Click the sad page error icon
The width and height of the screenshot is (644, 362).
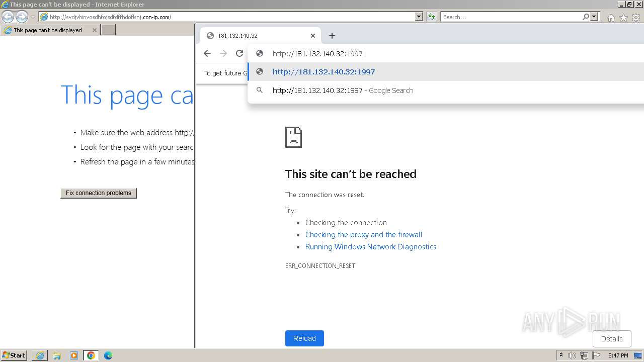click(294, 137)
